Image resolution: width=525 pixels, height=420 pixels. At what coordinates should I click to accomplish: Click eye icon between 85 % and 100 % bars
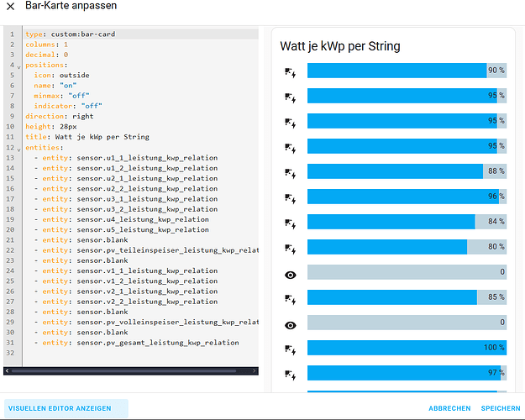point(291,323)
